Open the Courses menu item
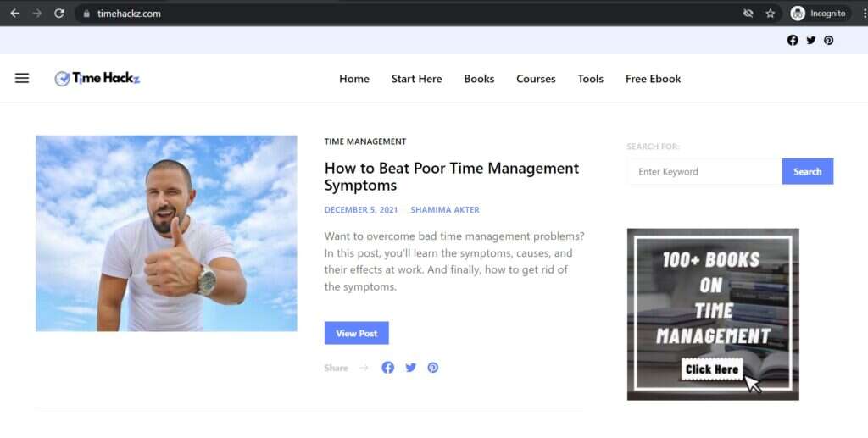This screenshot has height=438, width=868. [536, 79]
